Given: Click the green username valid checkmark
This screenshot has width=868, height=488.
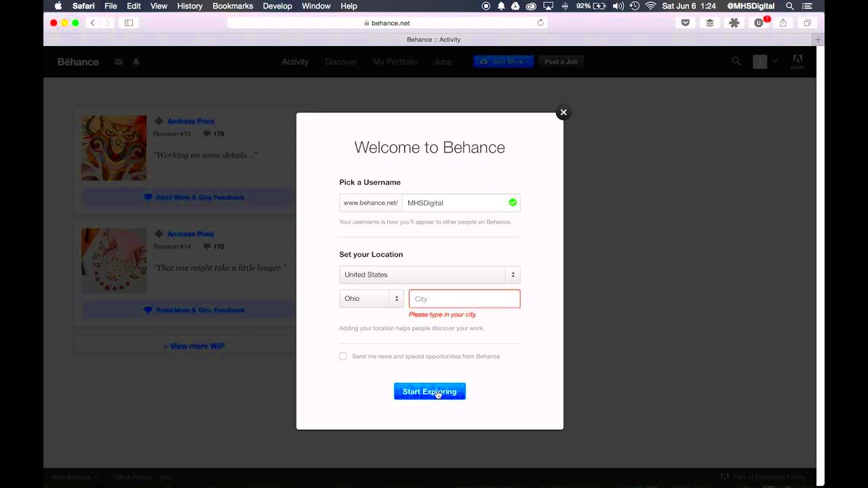Looking at the screenshot, I should click(513, 202).
